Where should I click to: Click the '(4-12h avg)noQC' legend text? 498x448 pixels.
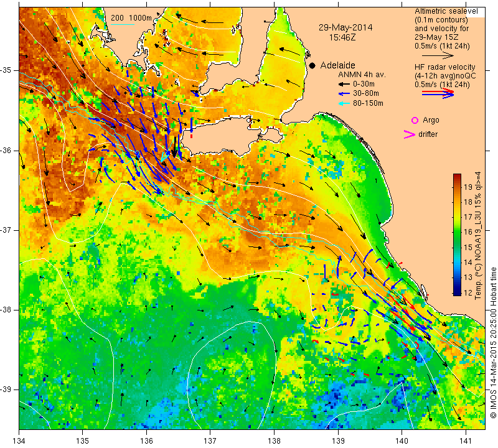pyautogui.click(x=445, y=76)
